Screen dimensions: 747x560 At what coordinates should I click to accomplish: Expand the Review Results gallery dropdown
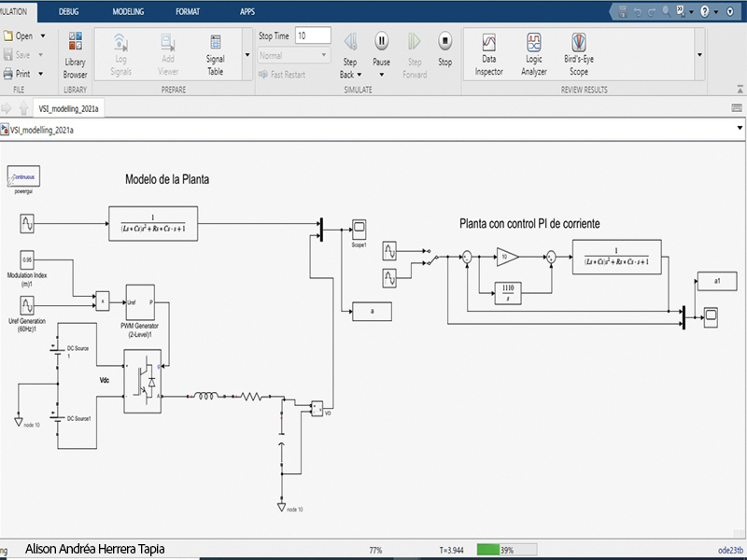(699, 55)
